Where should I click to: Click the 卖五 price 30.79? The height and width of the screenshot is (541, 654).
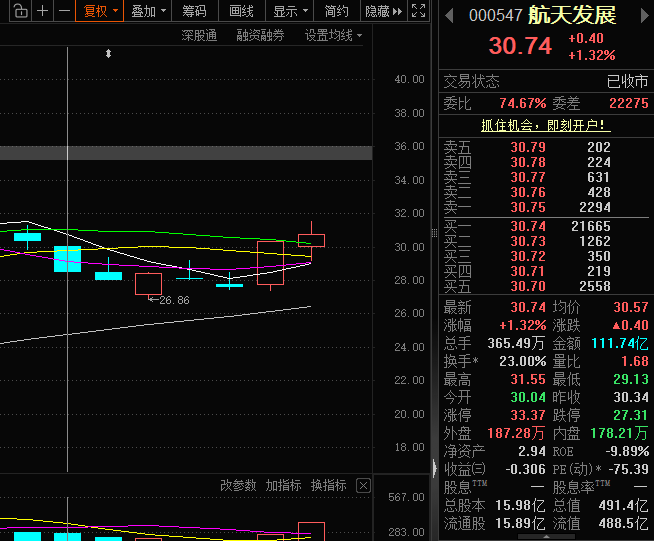click(528, 147)
